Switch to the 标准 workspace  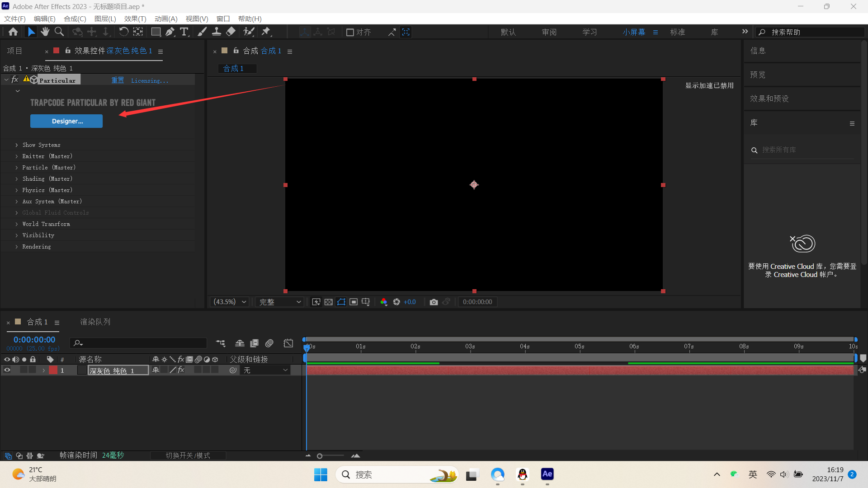tap(677, 32)
